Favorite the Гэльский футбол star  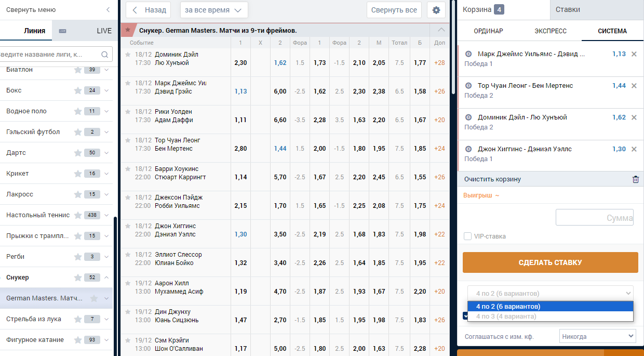tap(78, 132)
